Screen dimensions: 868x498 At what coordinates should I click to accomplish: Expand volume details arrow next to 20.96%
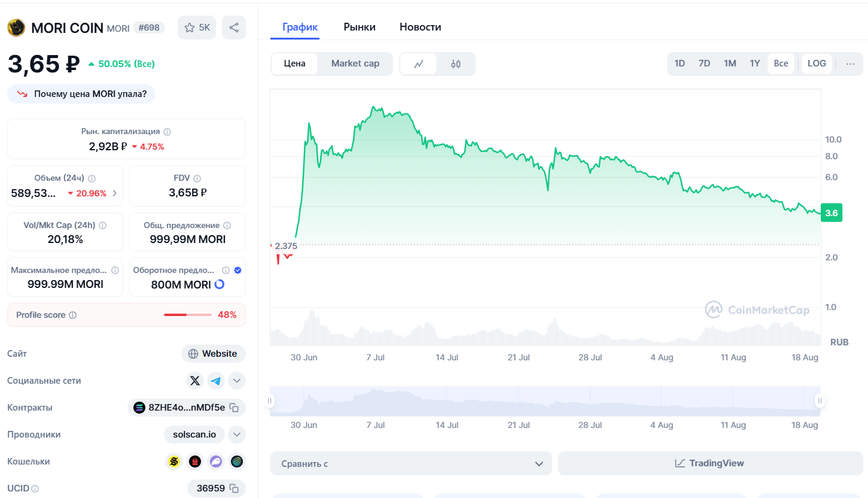coord(115,193)
